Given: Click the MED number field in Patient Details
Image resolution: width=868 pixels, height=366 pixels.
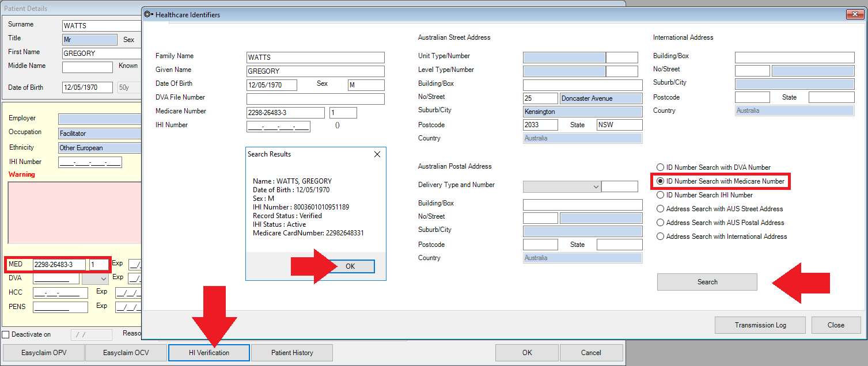Looking at the screenshot, I should (x=59, y=265).
